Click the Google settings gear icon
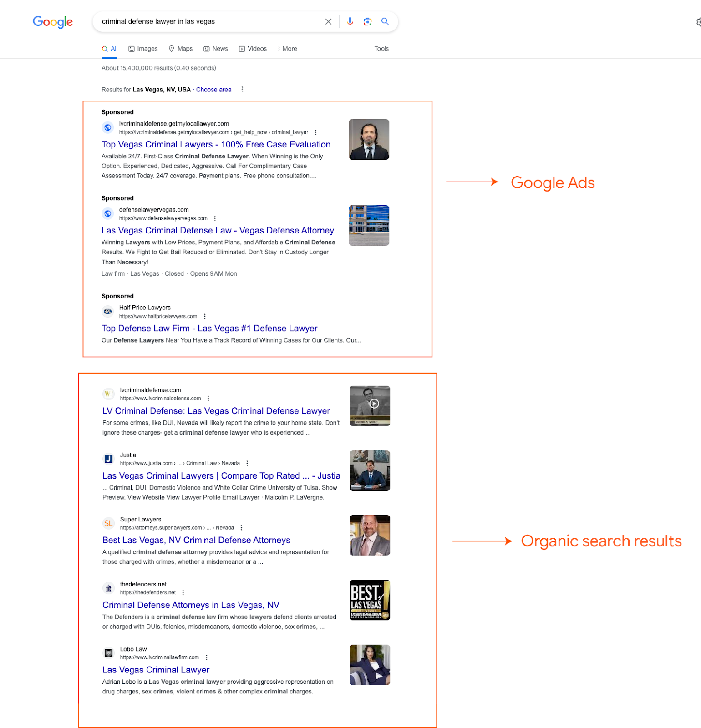This screenshot has width=701, height=728. click(699, 22)
